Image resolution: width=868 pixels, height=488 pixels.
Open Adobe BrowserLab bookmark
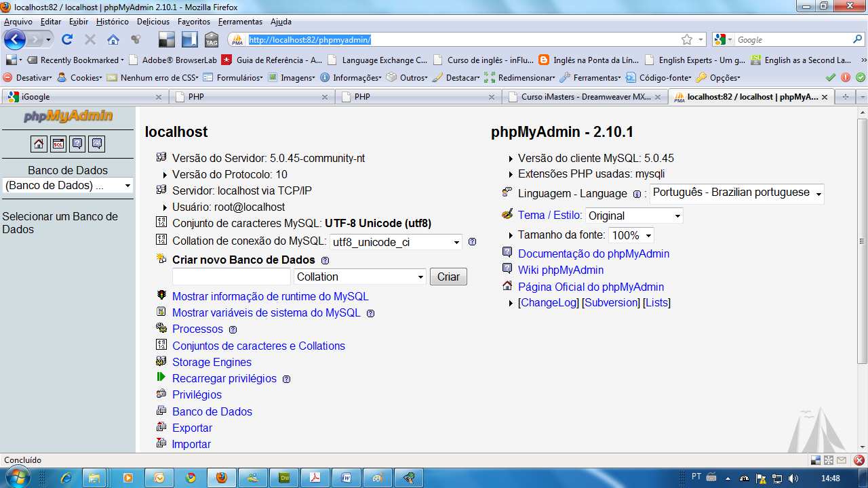[173, 60]
